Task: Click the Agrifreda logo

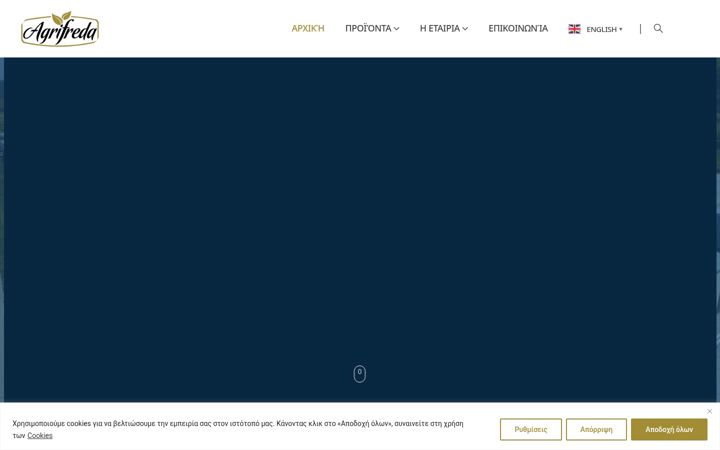Action: pos(60,28)
